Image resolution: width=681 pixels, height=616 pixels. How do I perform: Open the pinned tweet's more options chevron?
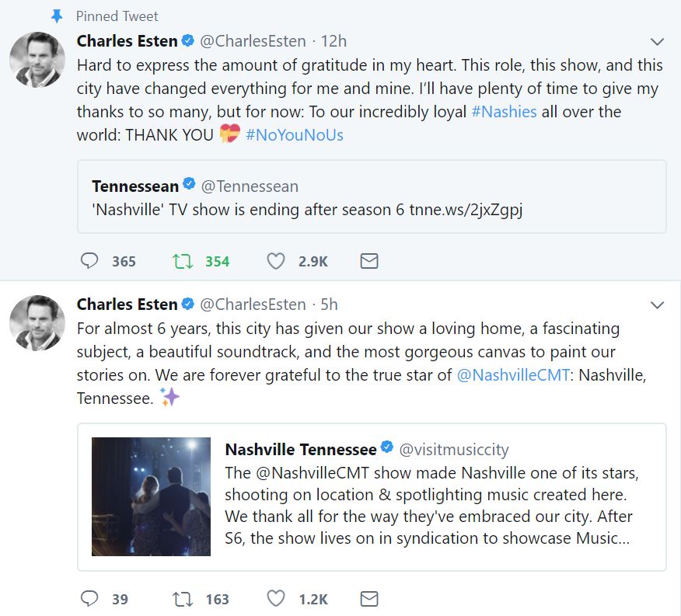(x=657, y=42)
